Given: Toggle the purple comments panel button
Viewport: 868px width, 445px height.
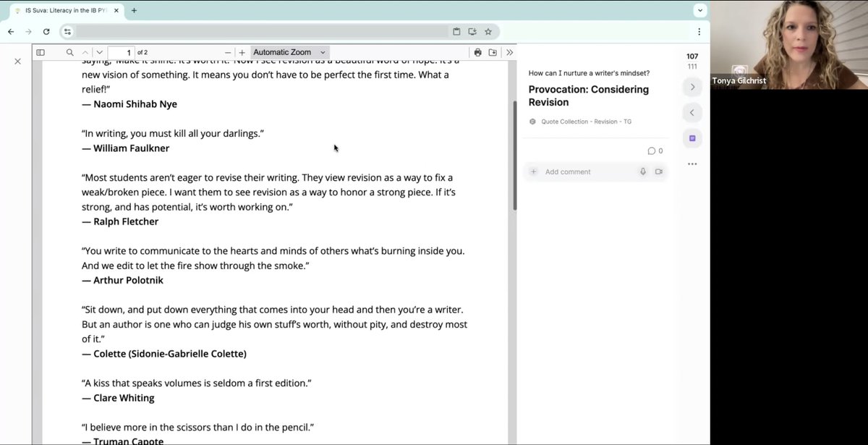Looking at the screenshot, I should tap(692, 137).
